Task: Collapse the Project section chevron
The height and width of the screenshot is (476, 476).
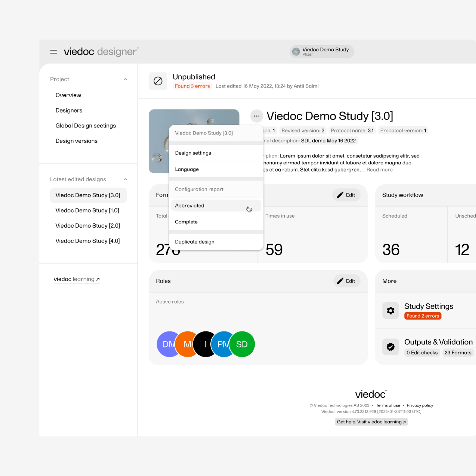Action: point(125,79)
